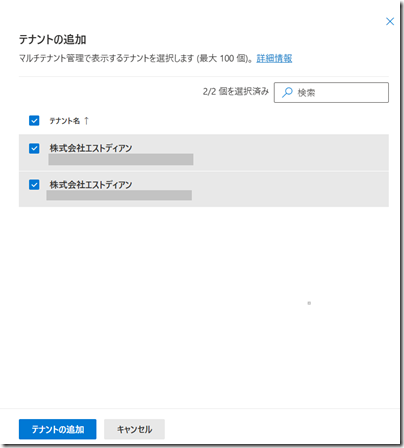404x448 pixels.
Task: Click the sort arrow next to テナント名
Action: [x=86, y=120]
